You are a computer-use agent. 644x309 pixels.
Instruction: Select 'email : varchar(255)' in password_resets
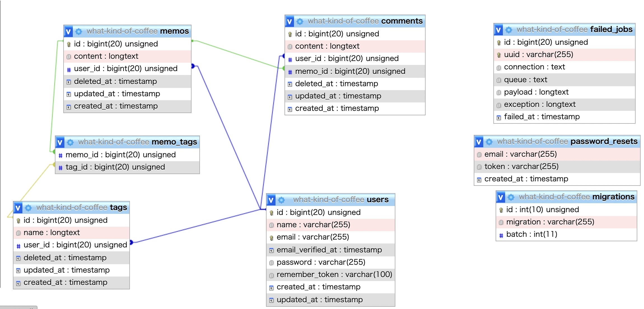[x=557, y=154]
